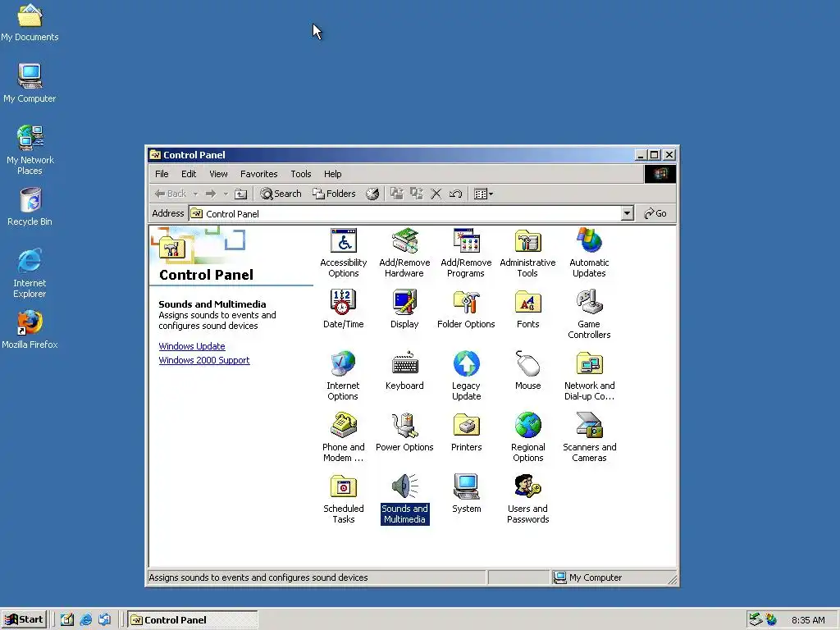
Task: Open Phone and Modem Options icon
Action: (x=344, y=438)
